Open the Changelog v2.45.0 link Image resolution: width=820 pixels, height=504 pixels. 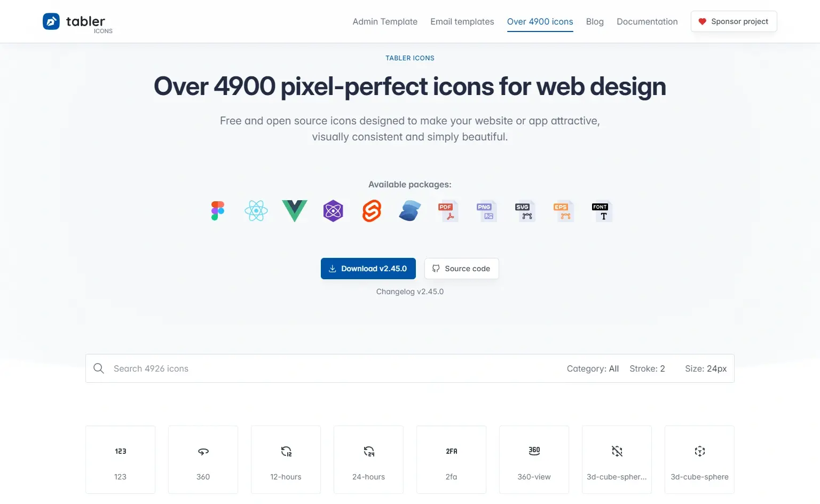point(410,292)
